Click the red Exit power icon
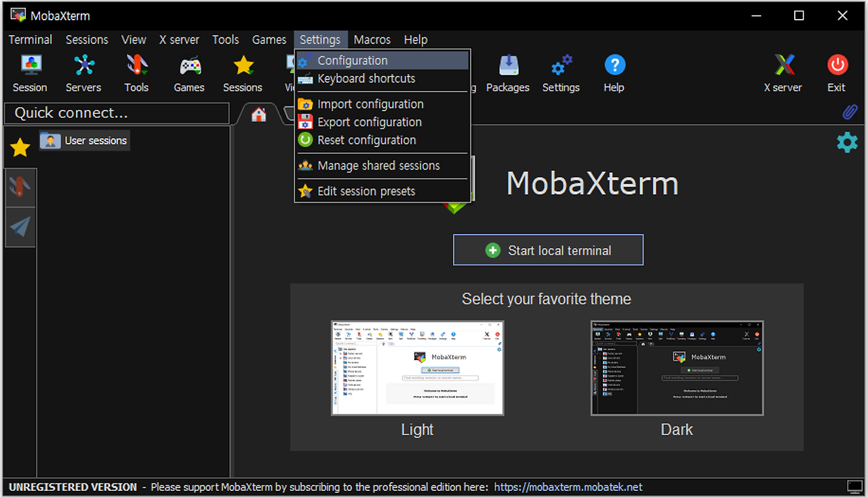 pyautogui.click(x=837, y=73)
